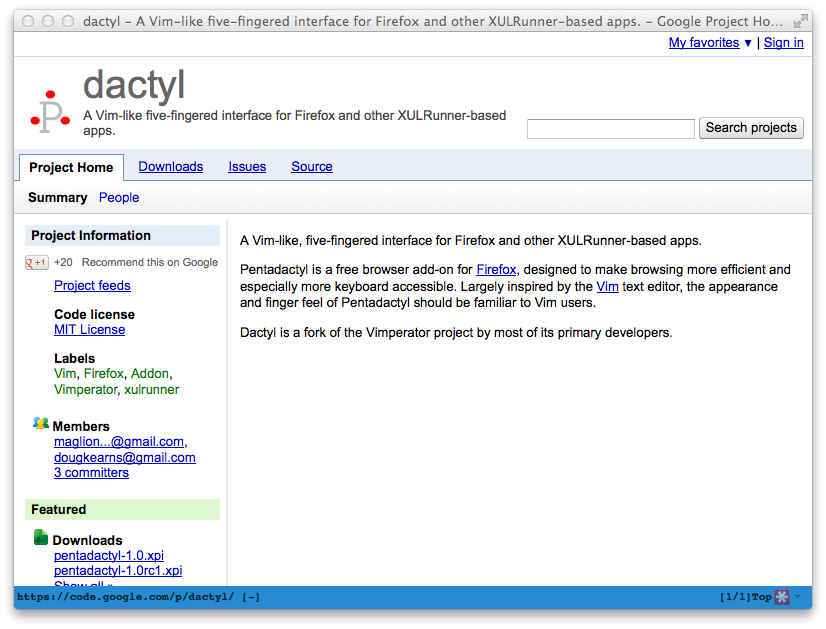This screenshot has width=826, height=629.
Task: Select the Summary sub-tab
Action: pyautogui.click(x=57, y=198)
